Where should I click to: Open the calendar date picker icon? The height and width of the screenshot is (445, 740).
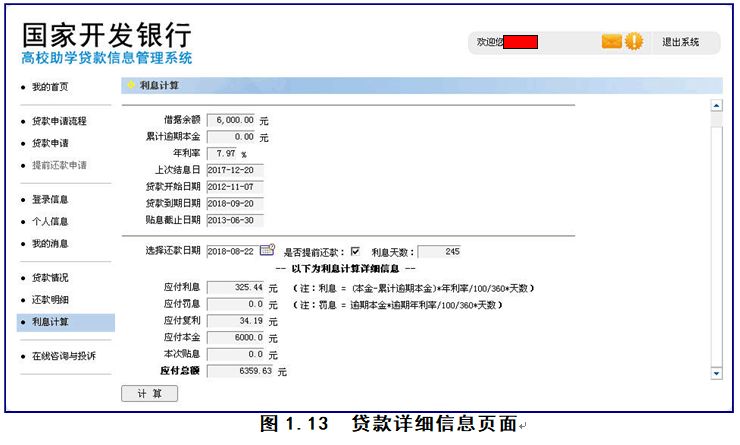(267, 250)
